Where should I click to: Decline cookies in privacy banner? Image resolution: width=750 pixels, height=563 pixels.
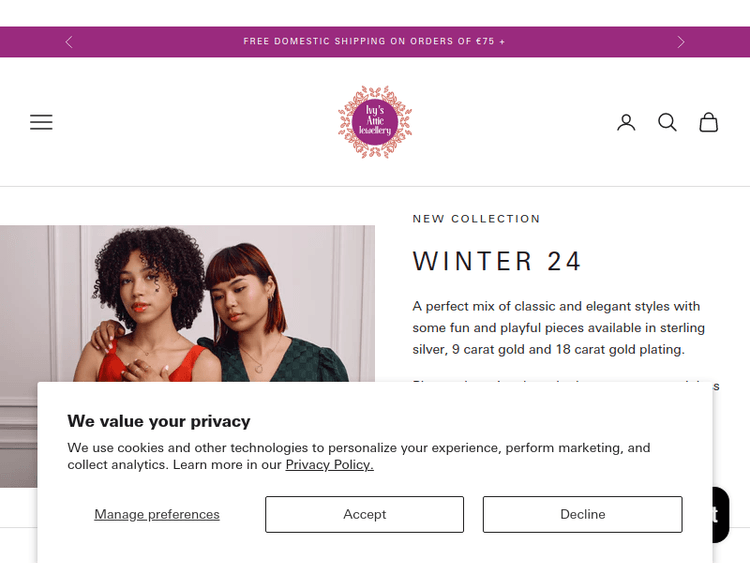[582, 514]
